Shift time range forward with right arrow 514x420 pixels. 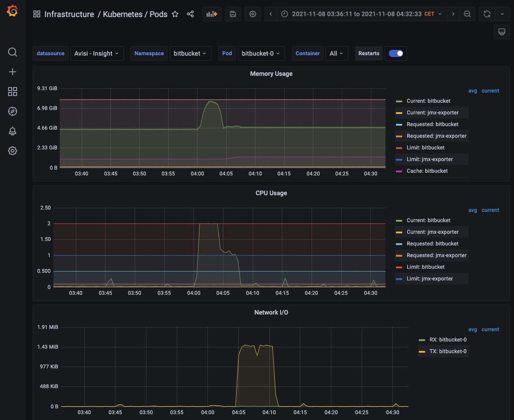pyautogui.click(x=453, y=14)
